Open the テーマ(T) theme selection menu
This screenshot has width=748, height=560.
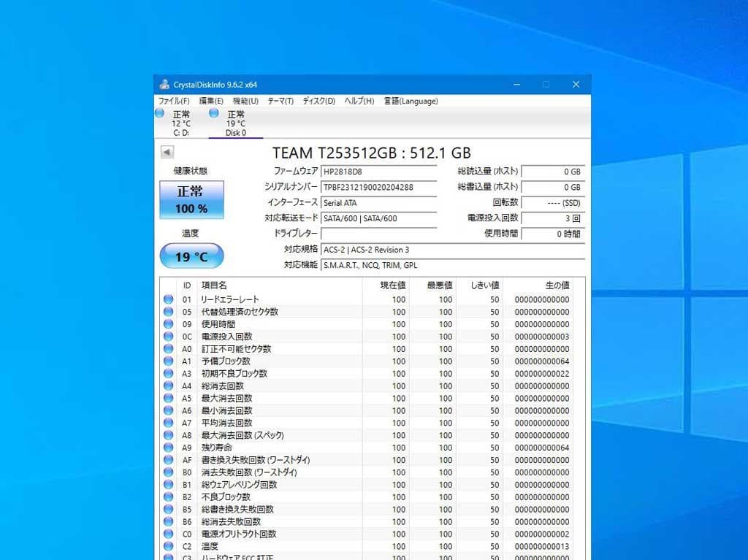pyautogui.click(x=280, y=101)
